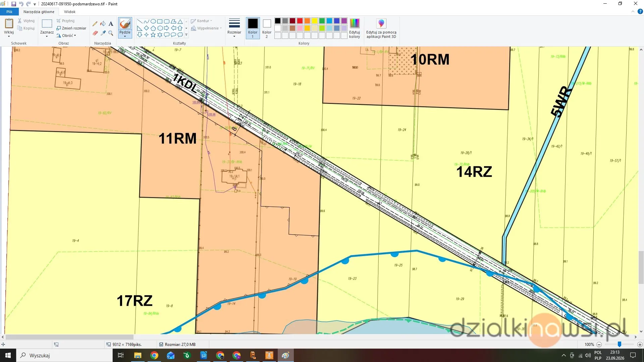Viewport: 644px width, 362px height.
Task: Expand the Obróć rotate dropdown
Action: [x=66, y=36]
